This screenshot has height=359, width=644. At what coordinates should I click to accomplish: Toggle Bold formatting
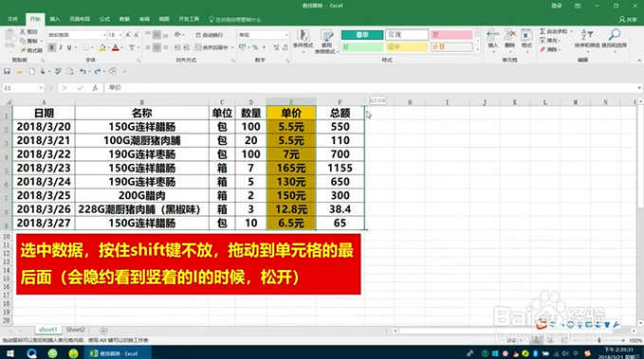tap(52, 47)
